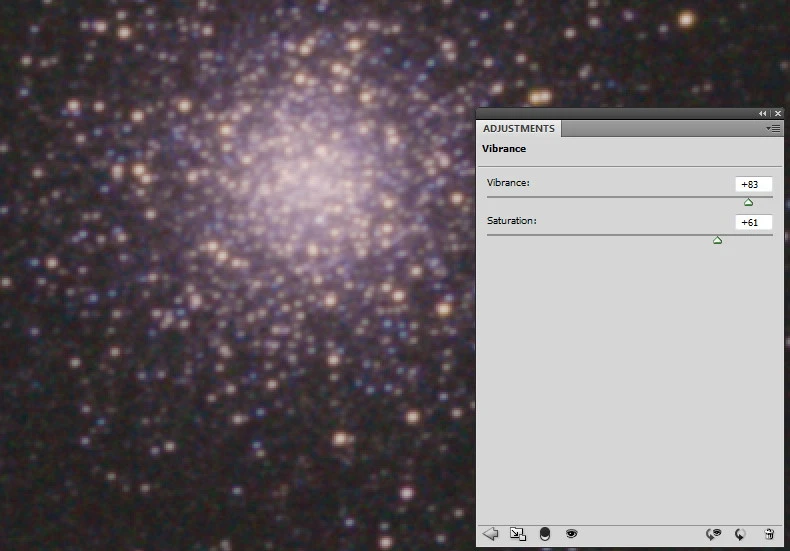790x551 pixels.
Task: Return to the adjustment list with back arrow
Action: tap(490, 535)
